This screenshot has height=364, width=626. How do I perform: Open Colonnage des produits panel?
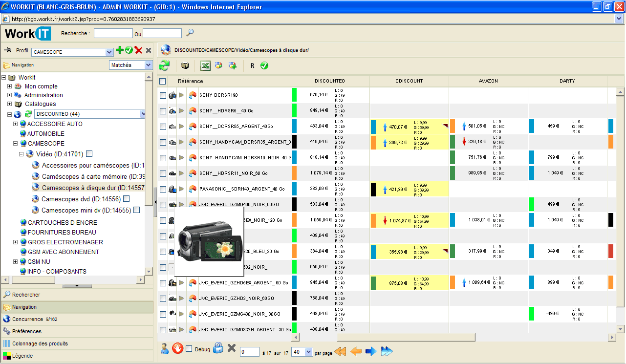pos(77,343)
